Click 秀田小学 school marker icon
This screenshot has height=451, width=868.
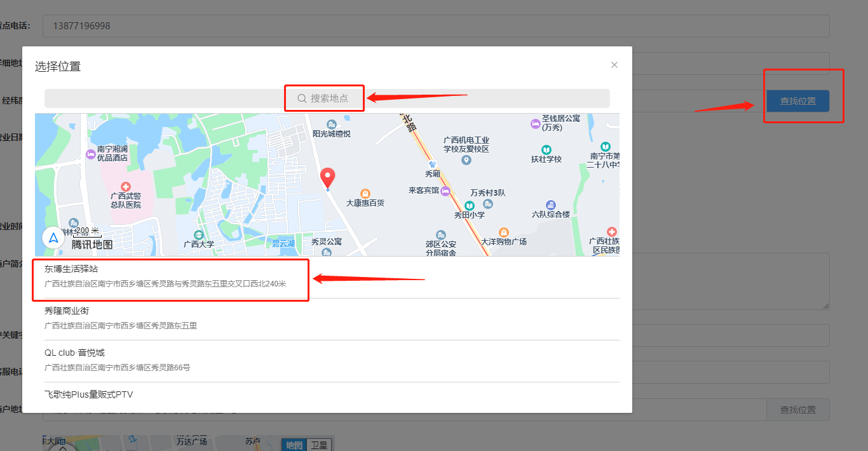[x=469, y=206]
